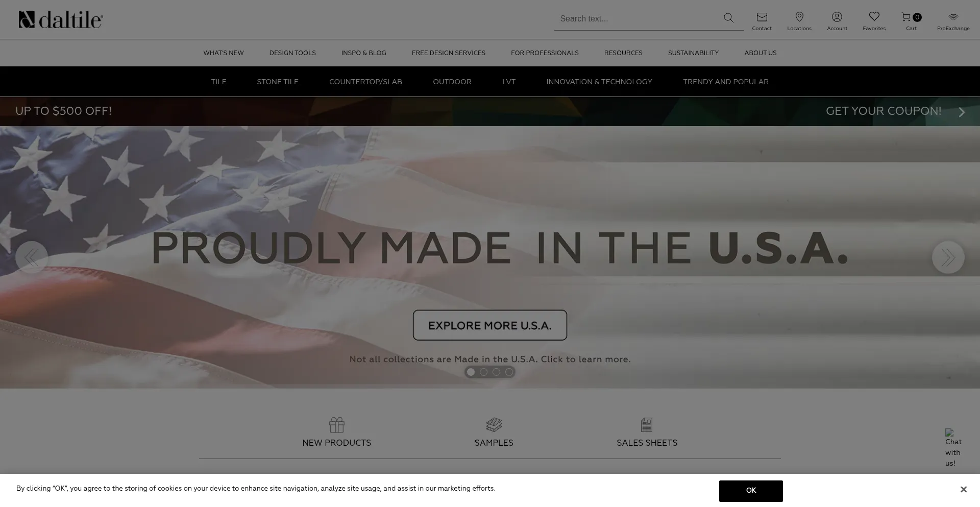Select the fourth carousel slide dot
The width and height of the screenshot is (980, 507).
click(x=509, y=372)
